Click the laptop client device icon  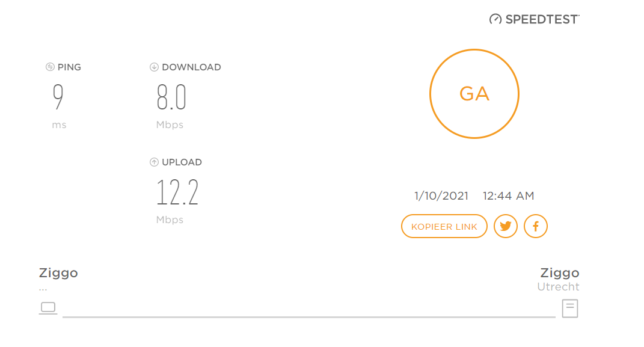click(48, 307)
